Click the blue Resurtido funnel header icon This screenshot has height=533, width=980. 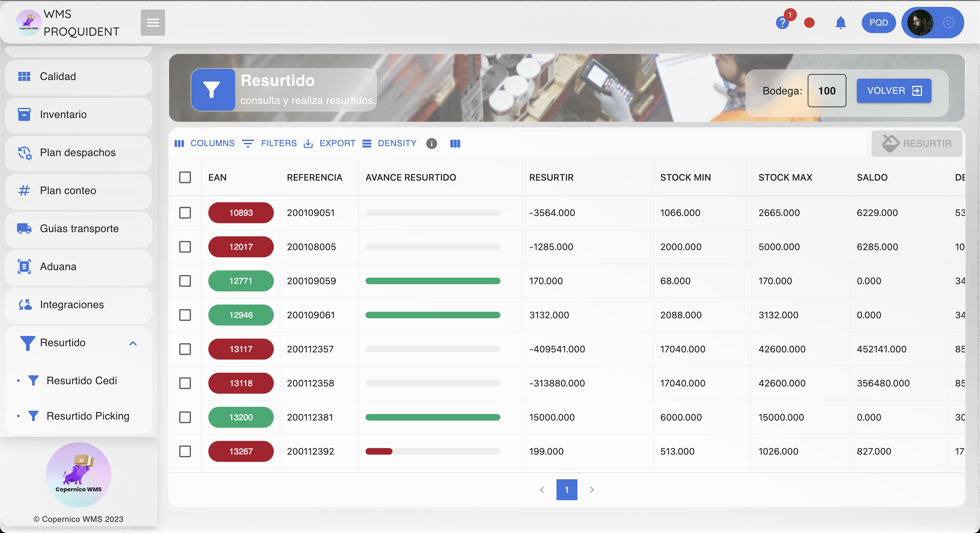pyautogui.click(x=213, y=90)
